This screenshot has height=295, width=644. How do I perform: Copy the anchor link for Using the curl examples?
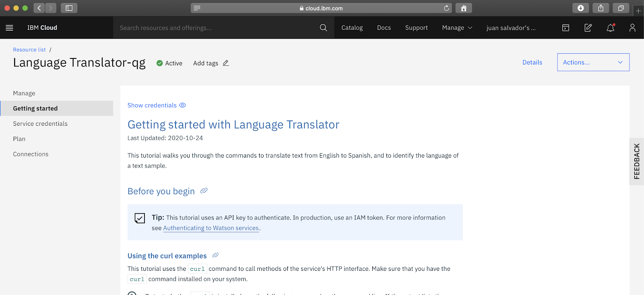tap(215, 255)
